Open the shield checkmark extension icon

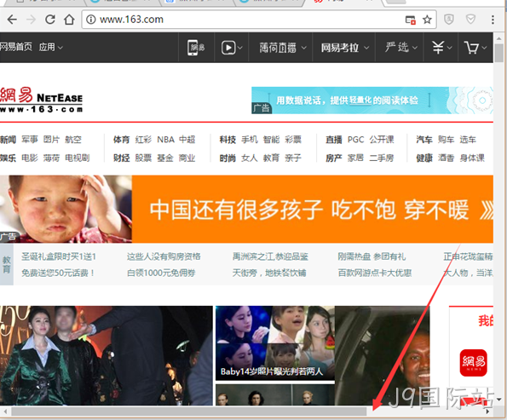click(x=470, y=20)
